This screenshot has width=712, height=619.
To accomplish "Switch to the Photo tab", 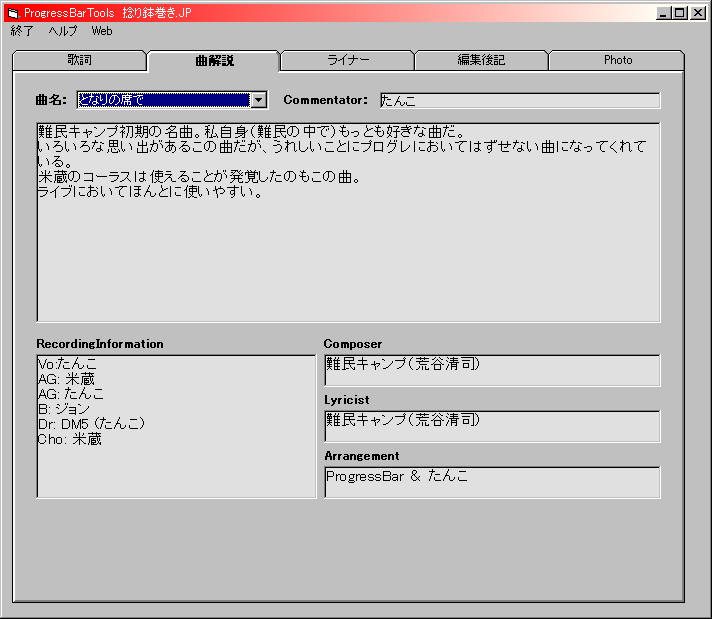I will [617, 60].
